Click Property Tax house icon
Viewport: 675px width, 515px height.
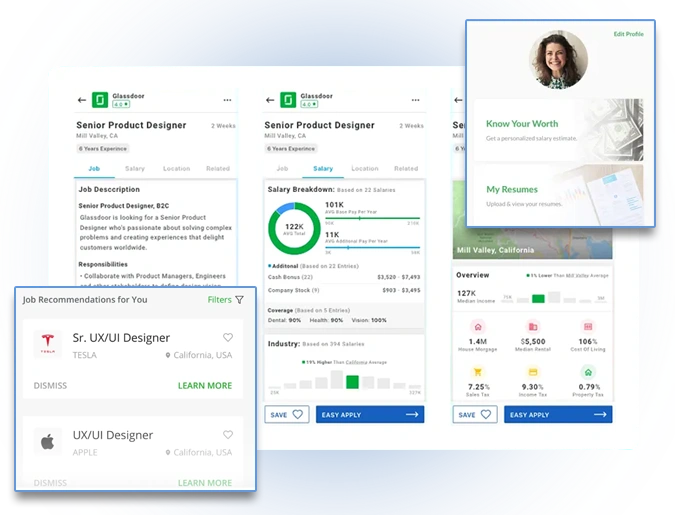click(588, 372)
